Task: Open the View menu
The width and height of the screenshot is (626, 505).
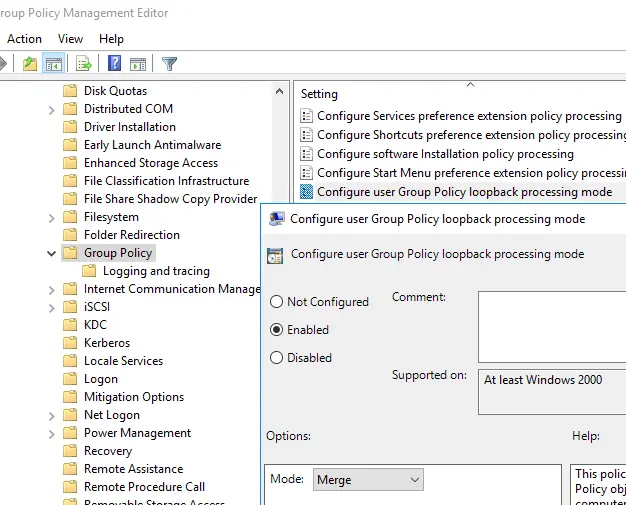Action: (70, 39)
